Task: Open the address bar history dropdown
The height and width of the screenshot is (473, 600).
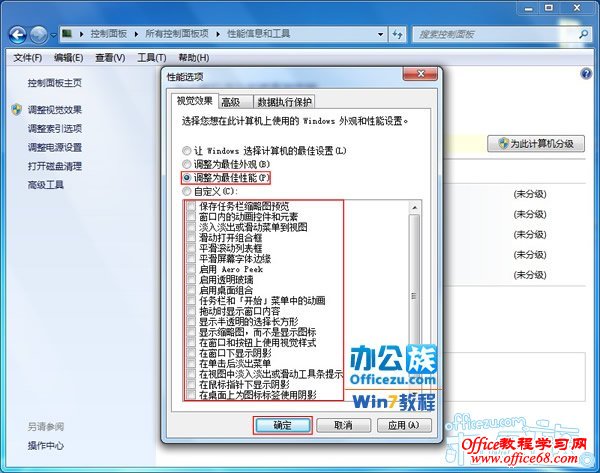Action: (x=380, y=34)
